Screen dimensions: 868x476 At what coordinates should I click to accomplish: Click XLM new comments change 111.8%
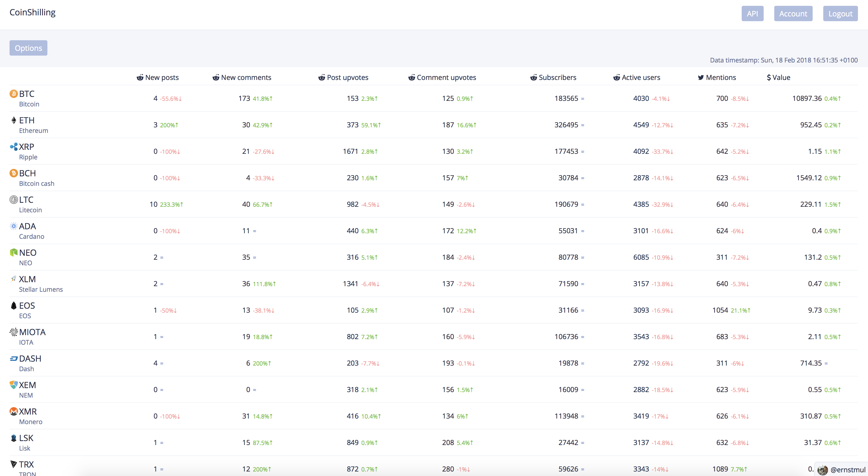coord(264,284)
